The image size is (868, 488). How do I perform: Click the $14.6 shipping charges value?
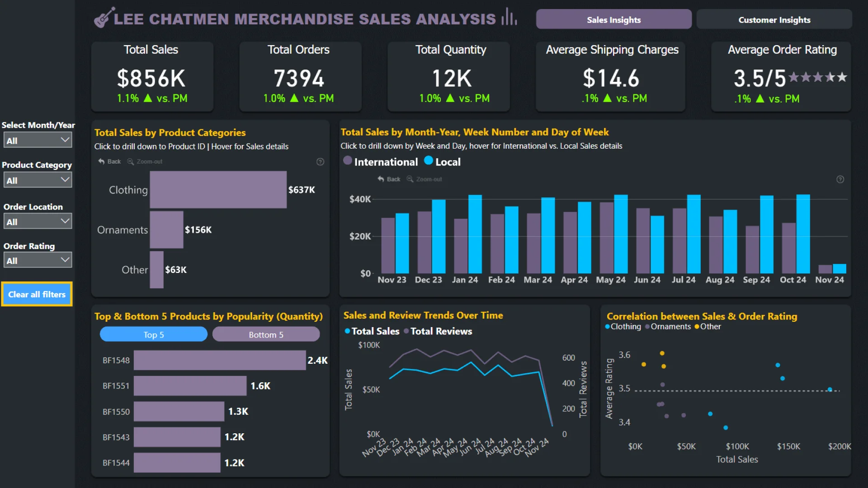(x=611, y=78)
